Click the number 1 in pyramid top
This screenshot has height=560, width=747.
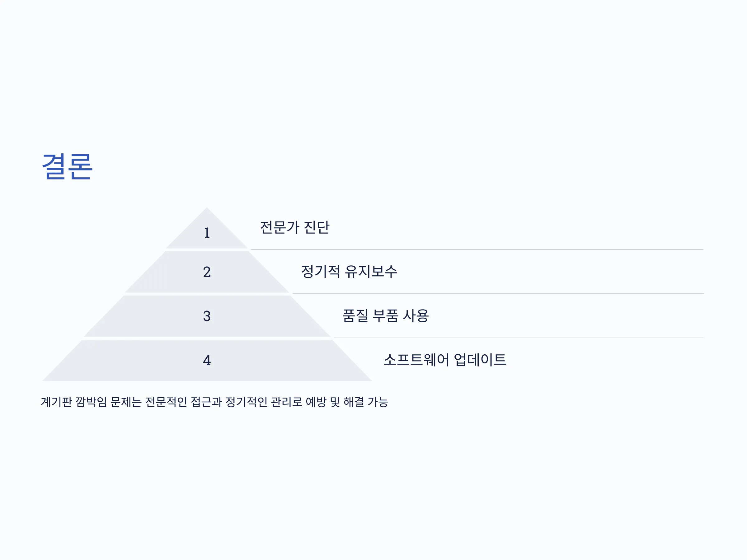[x=207, y=233]
